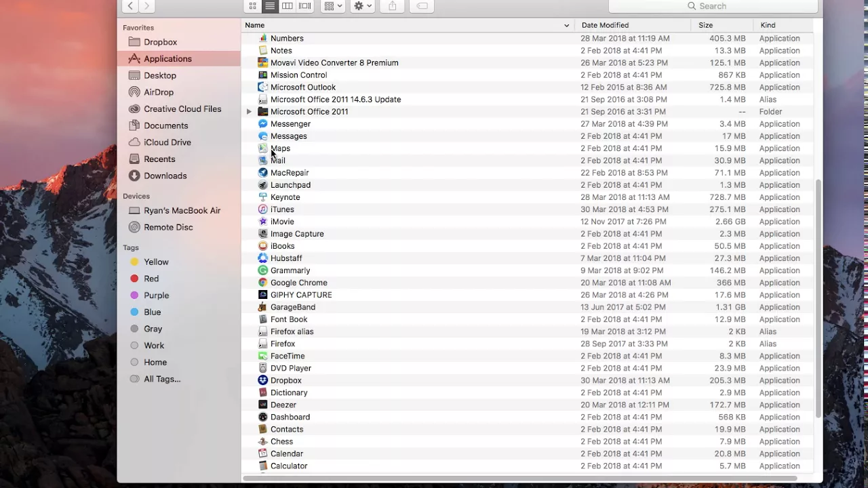Image resolution: width=868 pixels, height=488 pixels.
Task: Click the Share toolbar icon
Action: [x=393, y=6]
